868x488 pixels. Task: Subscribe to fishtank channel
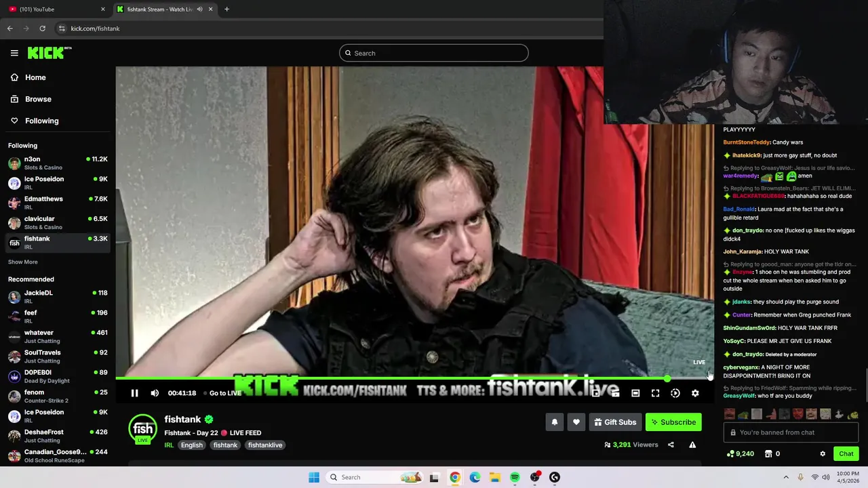(x=673, y=422)
